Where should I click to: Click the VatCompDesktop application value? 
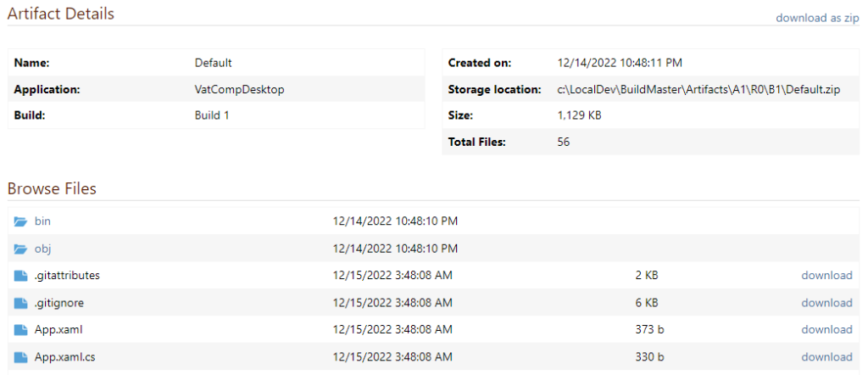[x=239, y=89]
